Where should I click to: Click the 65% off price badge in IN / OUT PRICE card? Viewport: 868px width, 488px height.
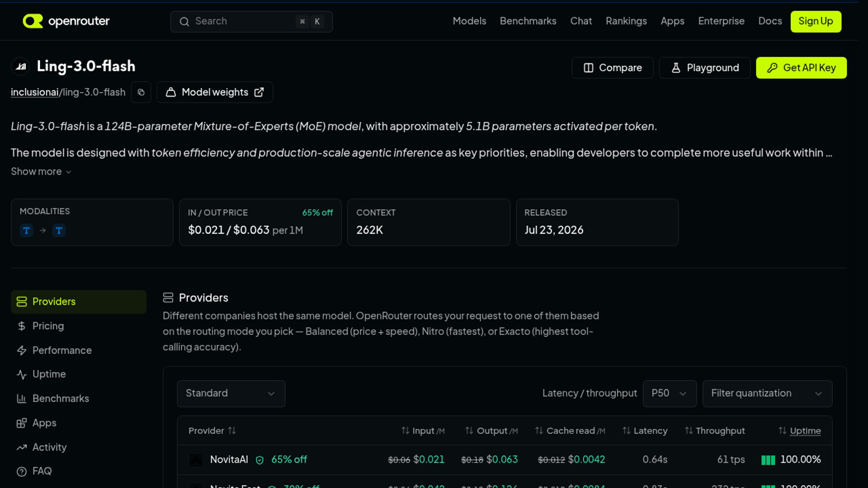pyautogui.click(x=317, y=213)
